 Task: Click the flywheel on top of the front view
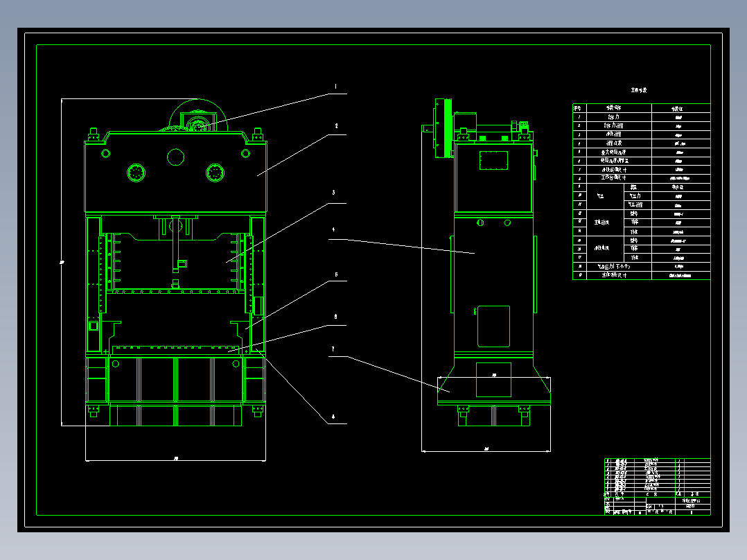pyautogui.click(x=199, y=116)
